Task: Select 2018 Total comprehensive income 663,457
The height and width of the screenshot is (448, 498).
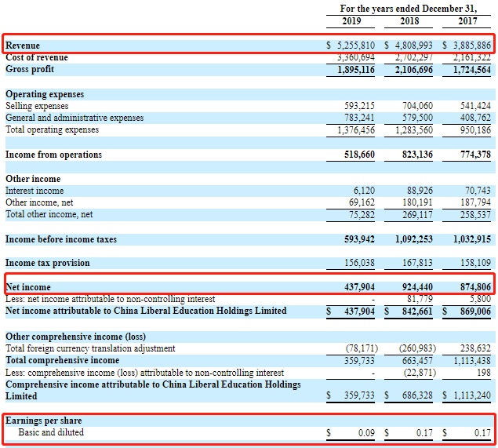Action: 418,361
